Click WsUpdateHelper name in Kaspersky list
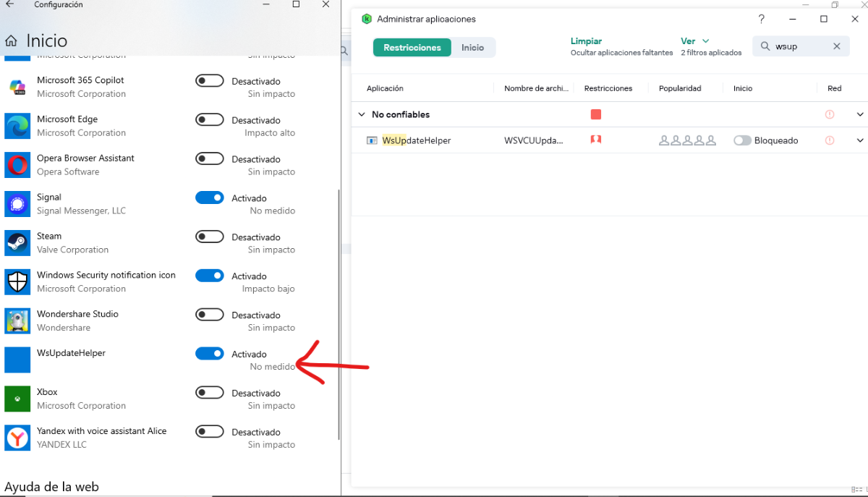The height and width of the screenshot is (497, 868). (417, 140)
